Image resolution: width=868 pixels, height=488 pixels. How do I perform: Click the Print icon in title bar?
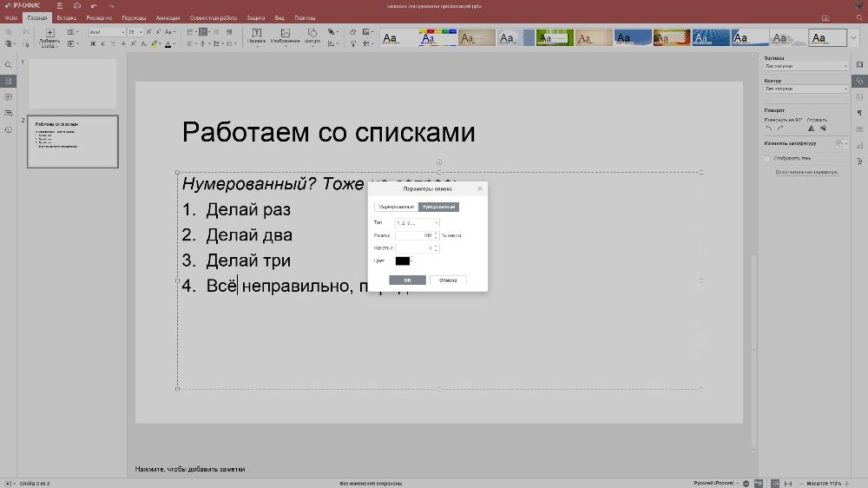76,6
